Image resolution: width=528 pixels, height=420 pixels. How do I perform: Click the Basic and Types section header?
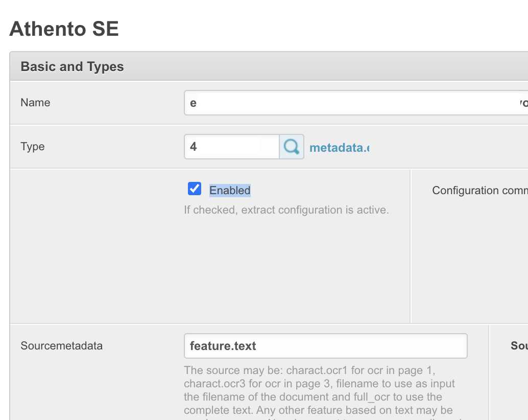73,67
